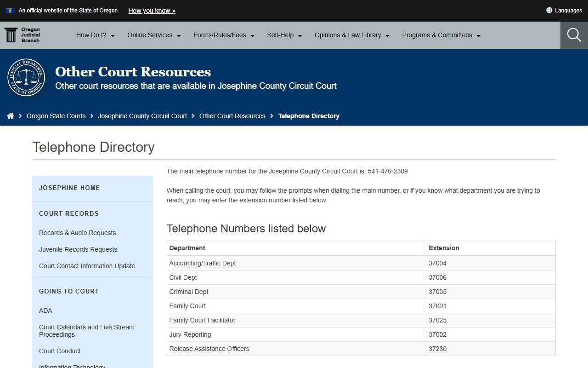
Task: Click the Oregon Judicial Branch logo
Action: (22, 35)
